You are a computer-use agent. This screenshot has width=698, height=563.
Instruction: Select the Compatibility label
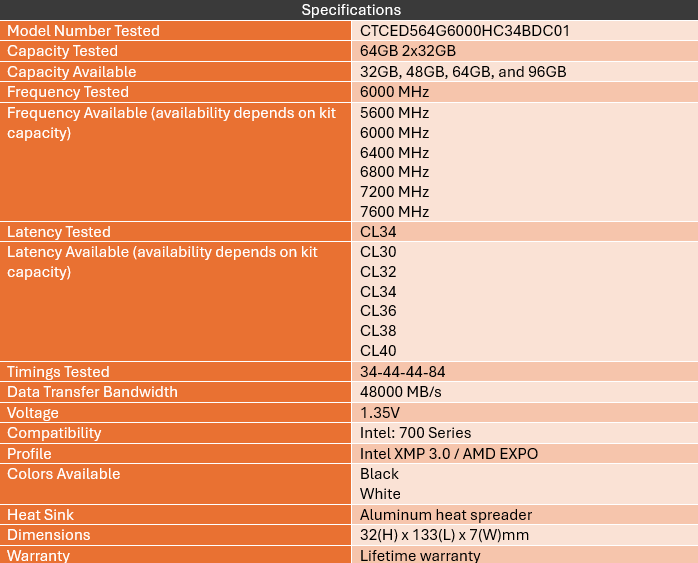(x=54, y=433)
